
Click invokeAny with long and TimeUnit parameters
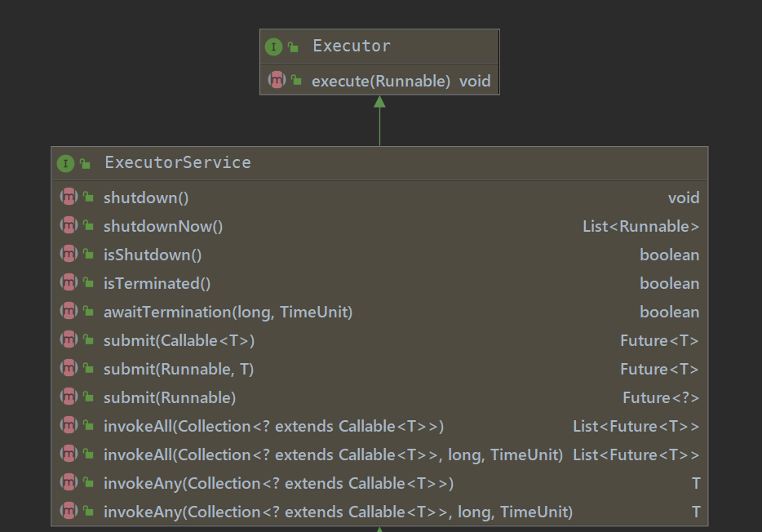[338, 512]
